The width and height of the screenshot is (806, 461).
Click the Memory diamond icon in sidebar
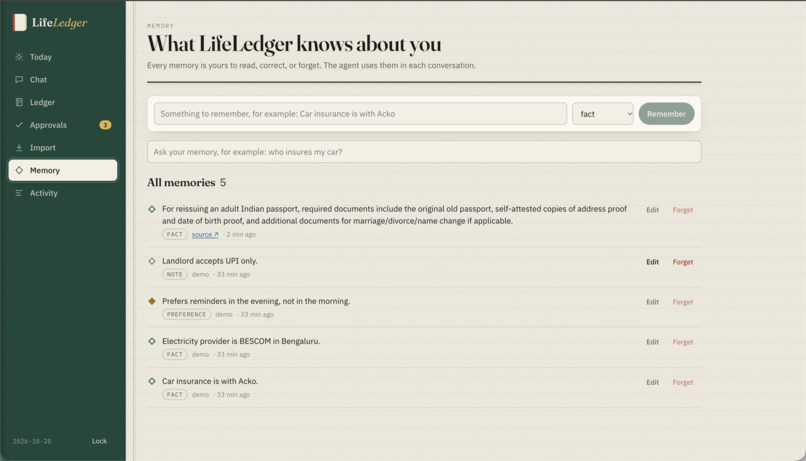[x=19, y=170]
